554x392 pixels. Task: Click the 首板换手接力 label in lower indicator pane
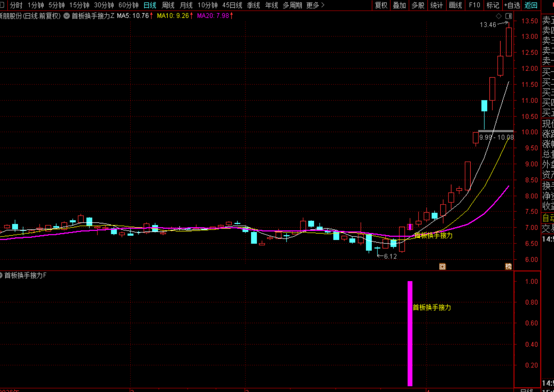[432, 307]
